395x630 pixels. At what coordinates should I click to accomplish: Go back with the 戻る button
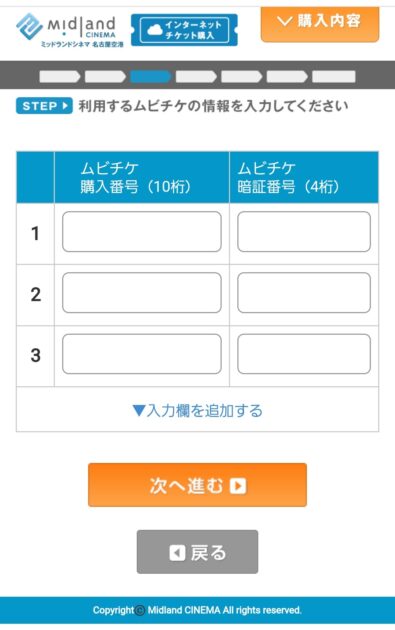point(197,552)
